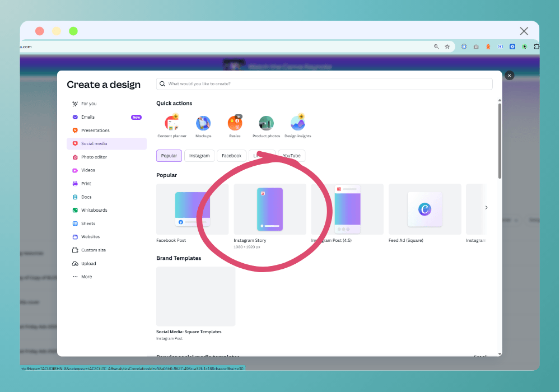Screen dimensions: 560x392
Task: Click the Social Media: Square Templates title
Action: point(189,332)
